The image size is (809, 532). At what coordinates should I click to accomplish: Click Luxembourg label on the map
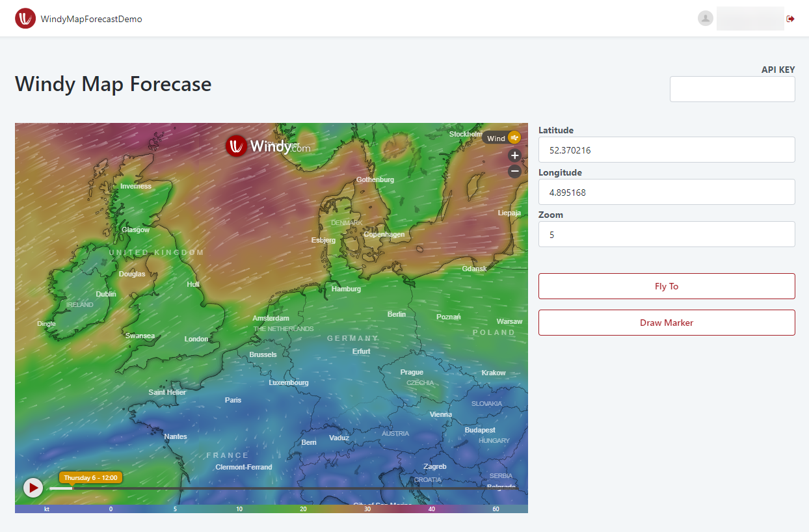[x=289, y=382]
